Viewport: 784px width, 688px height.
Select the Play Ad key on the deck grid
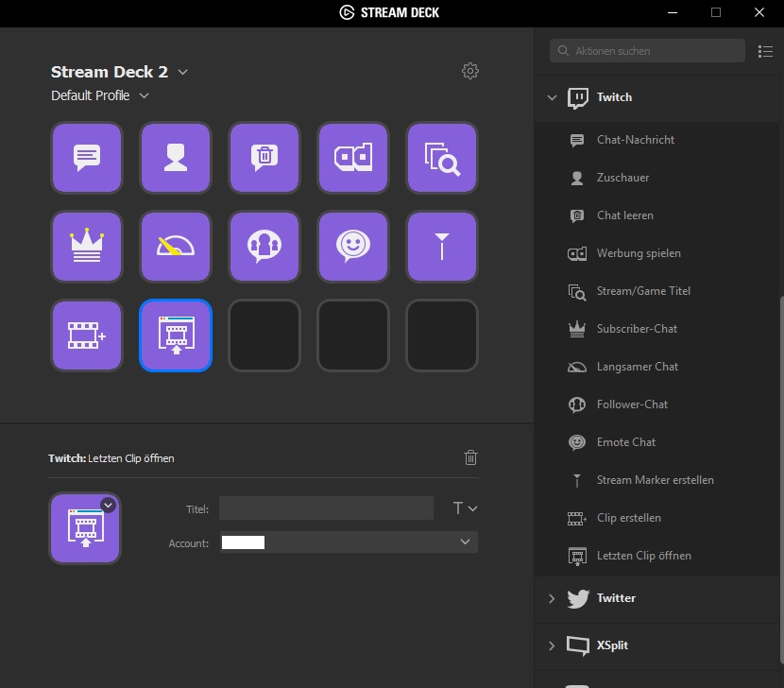(353, 158)
